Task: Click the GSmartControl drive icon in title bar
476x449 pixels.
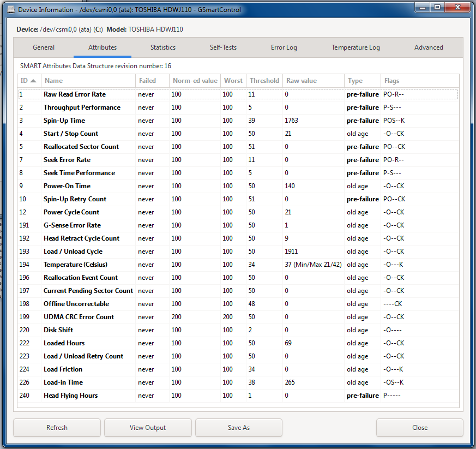Action: [10, 9]
